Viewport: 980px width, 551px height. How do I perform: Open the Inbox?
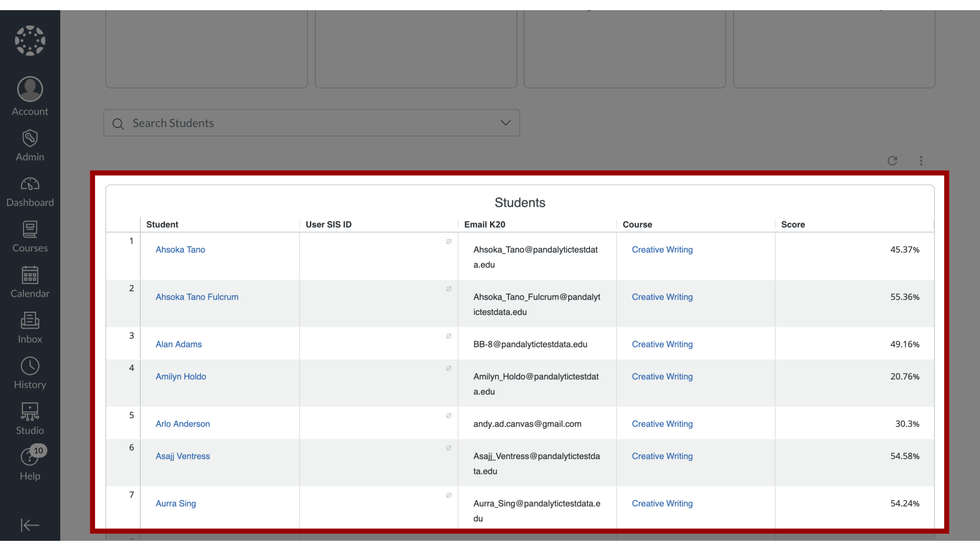click(30, 328)
